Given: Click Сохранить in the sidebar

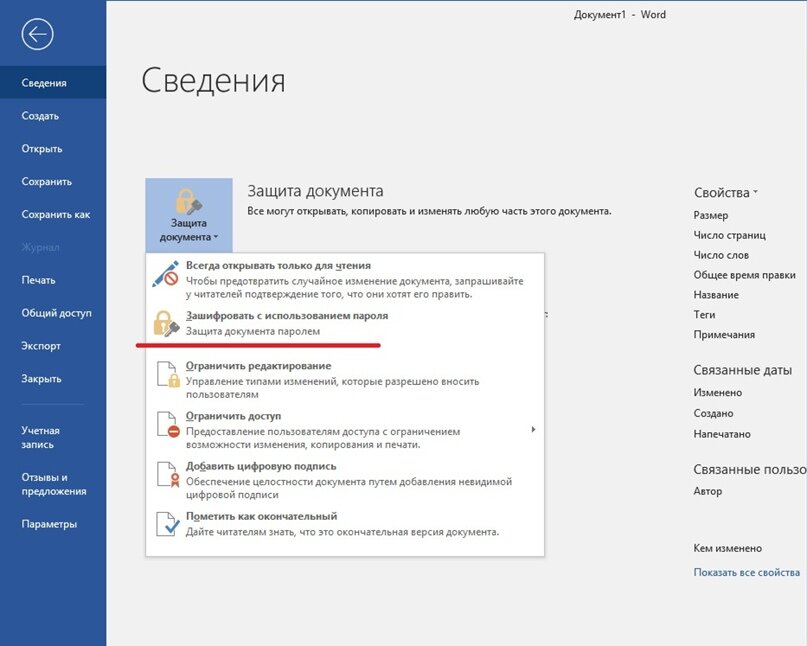Looking at the screenshot, I should click(53, 182).
